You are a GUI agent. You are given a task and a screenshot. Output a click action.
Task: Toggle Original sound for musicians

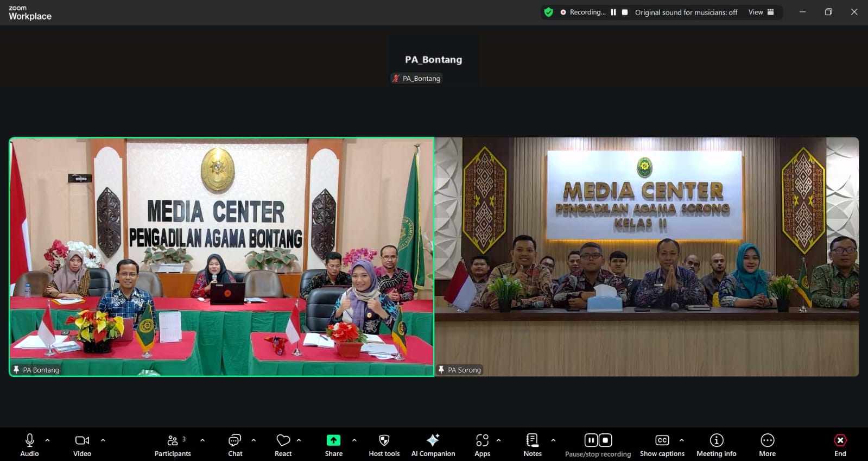(x=686, y=12)
